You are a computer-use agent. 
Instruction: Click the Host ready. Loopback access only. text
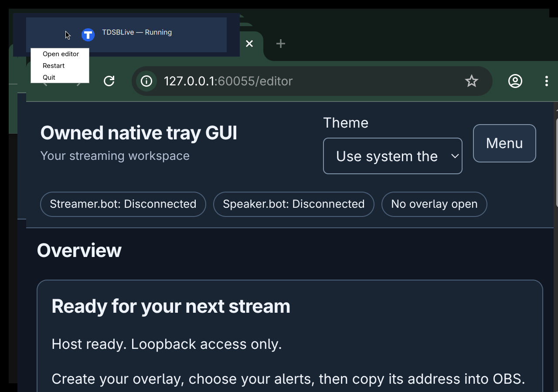click(x=167, y=344)
